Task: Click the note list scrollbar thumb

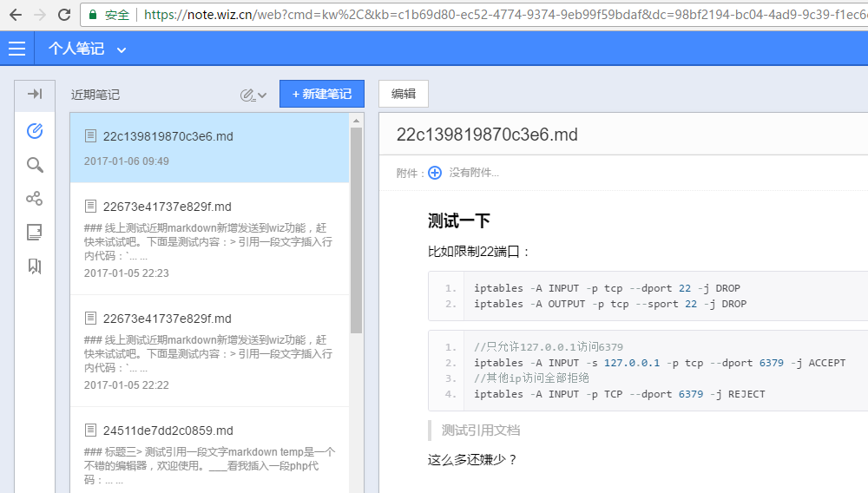Action: click(x=357, y=230)
